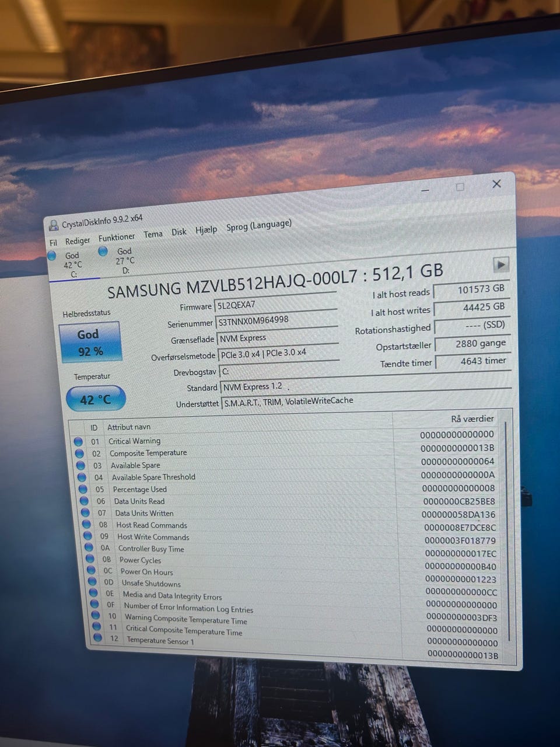This screenshot has width=560, height=747.
Task: Select the C: drive status circle
Action: click(x=52, y=256)
